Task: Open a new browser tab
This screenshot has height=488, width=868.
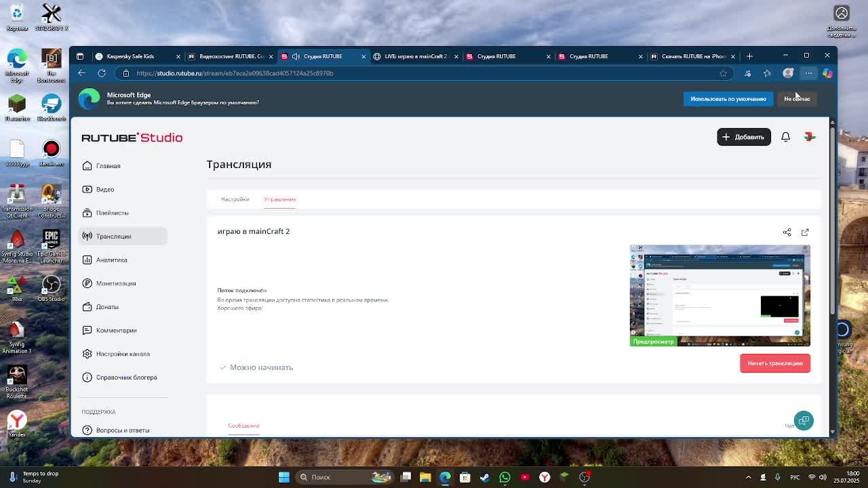Action: tap(749, 56)
